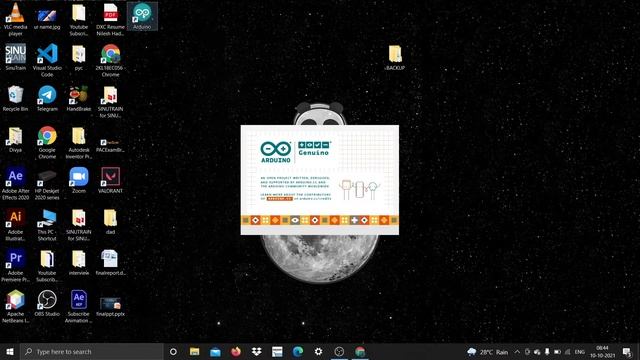Select the PACExamBr shortcut
Screen dimensions: 640x360
coord(110,146)
